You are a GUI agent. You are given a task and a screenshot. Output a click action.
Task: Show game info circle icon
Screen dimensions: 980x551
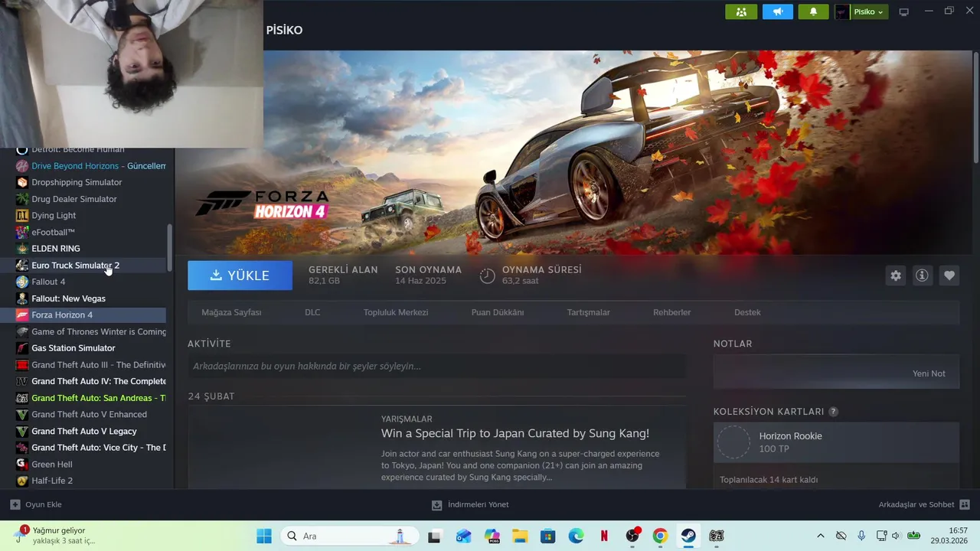coord(922,275)
